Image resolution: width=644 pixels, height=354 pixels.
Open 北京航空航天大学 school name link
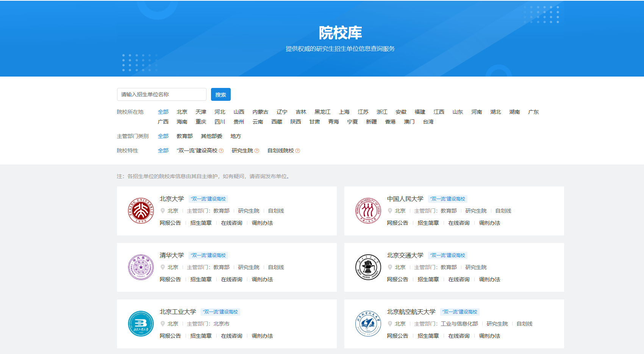pos(411,312)
